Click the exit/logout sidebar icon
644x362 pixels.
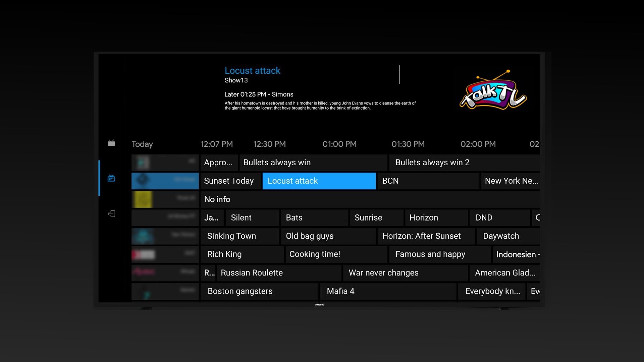111,214
